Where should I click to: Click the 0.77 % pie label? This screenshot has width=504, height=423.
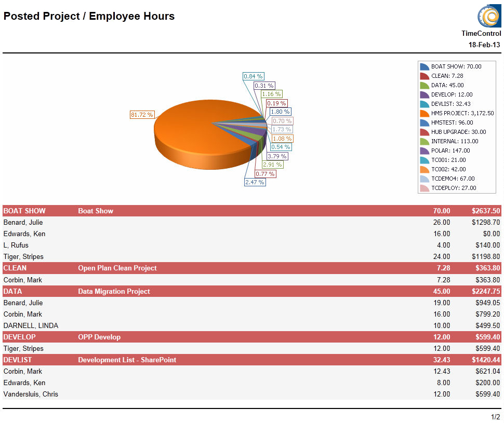[x=265, y=174]
